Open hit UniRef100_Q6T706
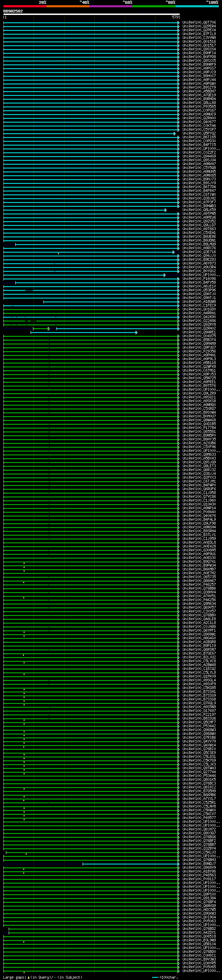 tap(199, 23)
